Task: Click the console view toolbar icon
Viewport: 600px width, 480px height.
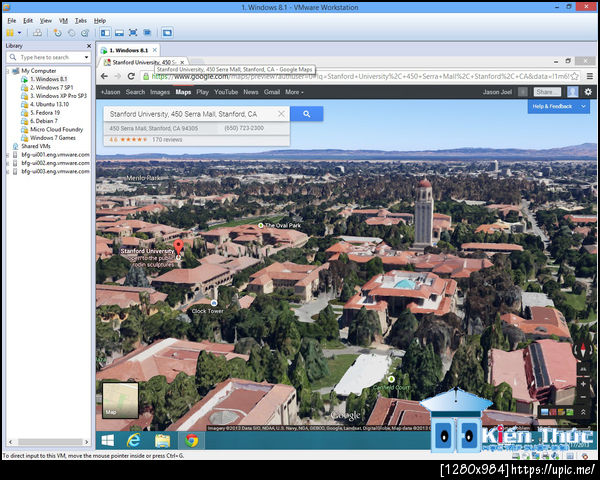Action: [x=167, y=33]
